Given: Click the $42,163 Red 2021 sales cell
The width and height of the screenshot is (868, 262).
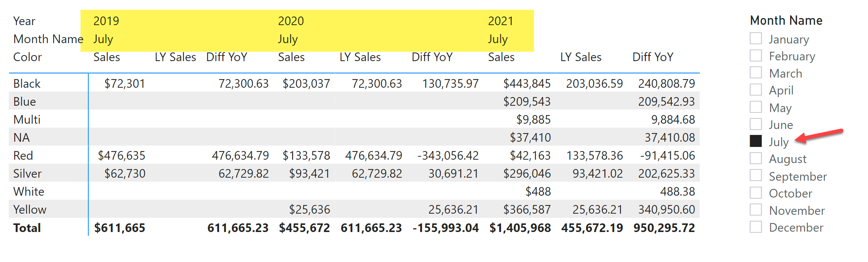Looking at the screenshot, I should click(530, 156).
